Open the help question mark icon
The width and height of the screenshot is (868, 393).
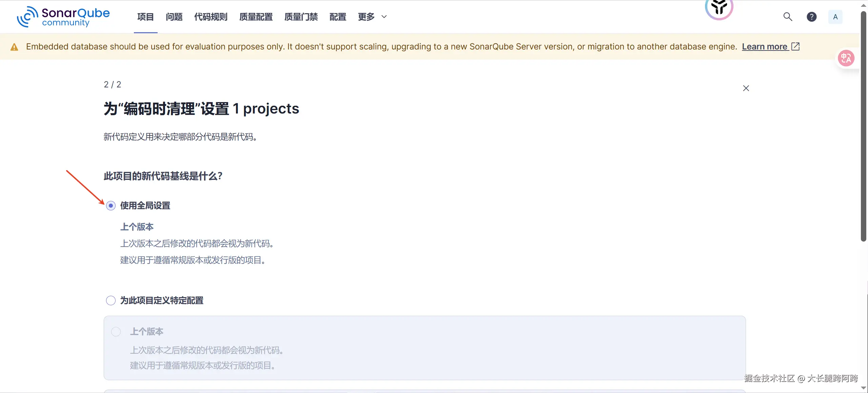(x=811, y=17)
